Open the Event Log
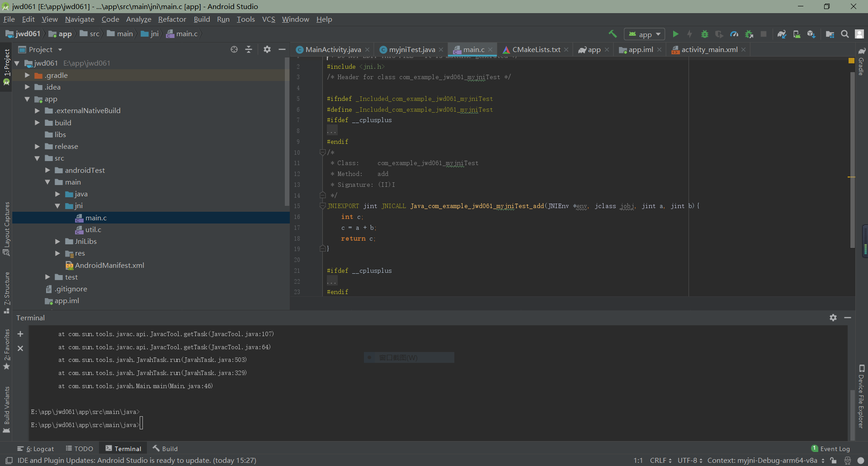This screenshot has width=868, height=466. [x=830, y=448]
